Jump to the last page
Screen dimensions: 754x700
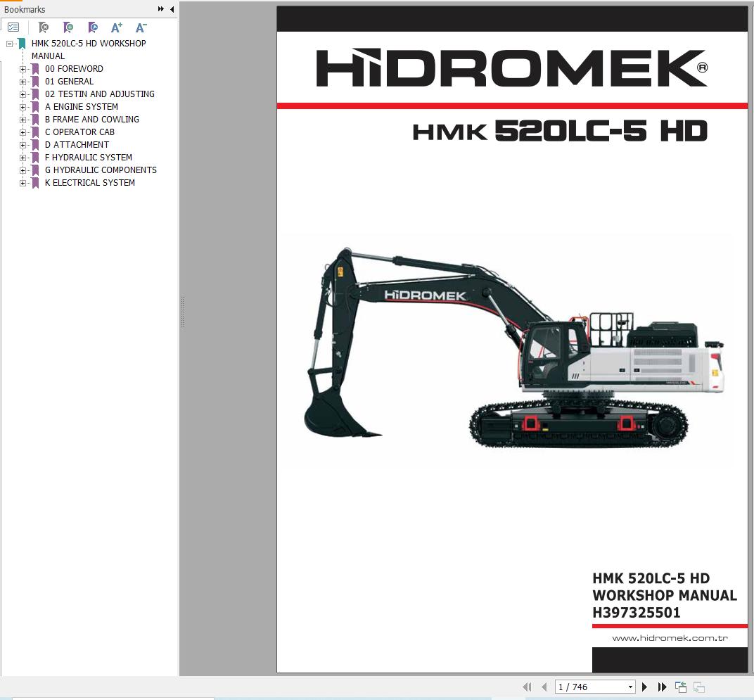point(662,687)
